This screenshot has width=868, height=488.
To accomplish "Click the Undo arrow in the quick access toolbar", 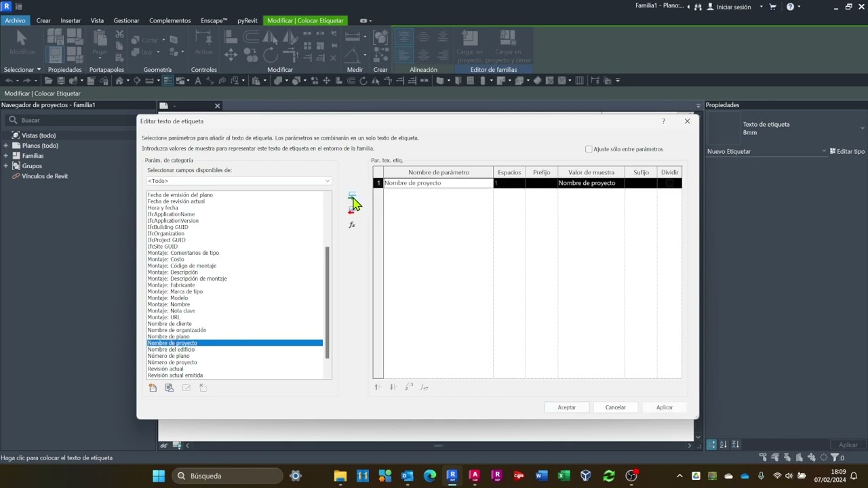I will (x=9, y=81).
